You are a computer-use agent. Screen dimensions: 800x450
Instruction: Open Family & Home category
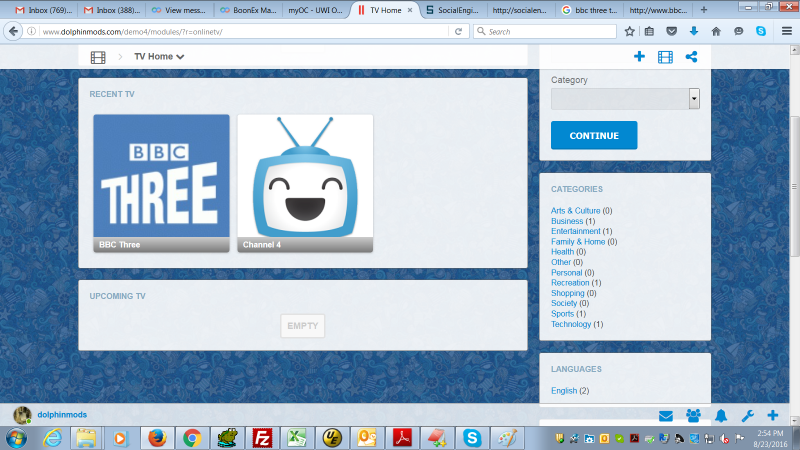pos(578,241)
